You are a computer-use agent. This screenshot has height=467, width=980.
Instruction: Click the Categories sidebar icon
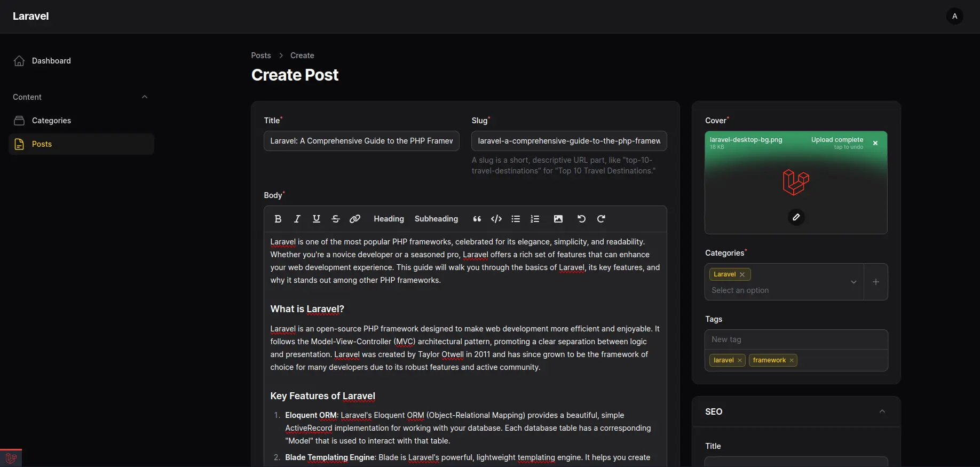[19, 121]
